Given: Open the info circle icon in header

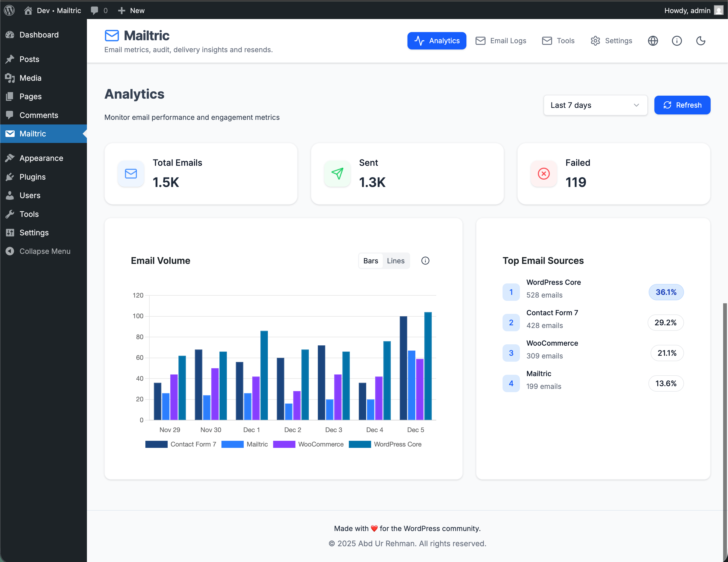Looking at the screenshot, I should [676, 41].
